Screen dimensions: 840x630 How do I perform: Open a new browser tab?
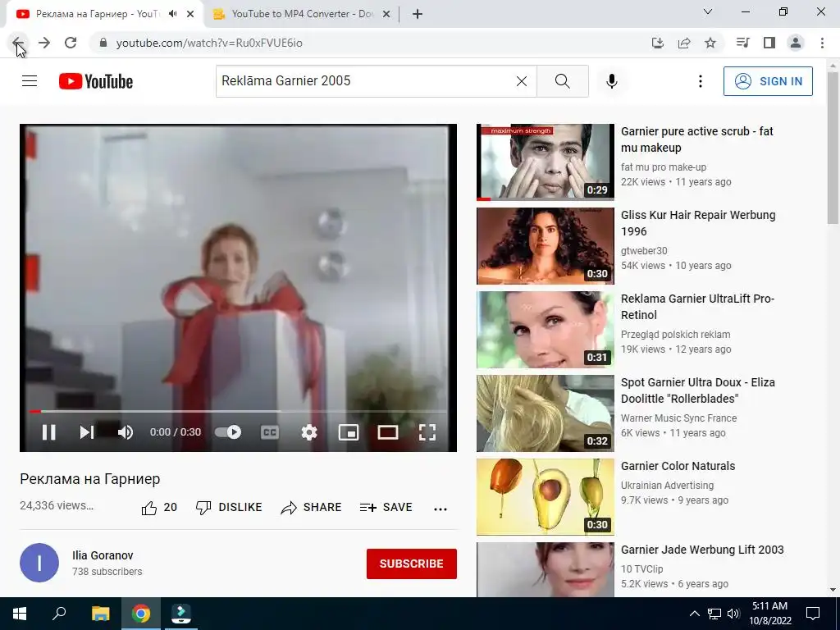pyautogui.click(x=418, y=15)
